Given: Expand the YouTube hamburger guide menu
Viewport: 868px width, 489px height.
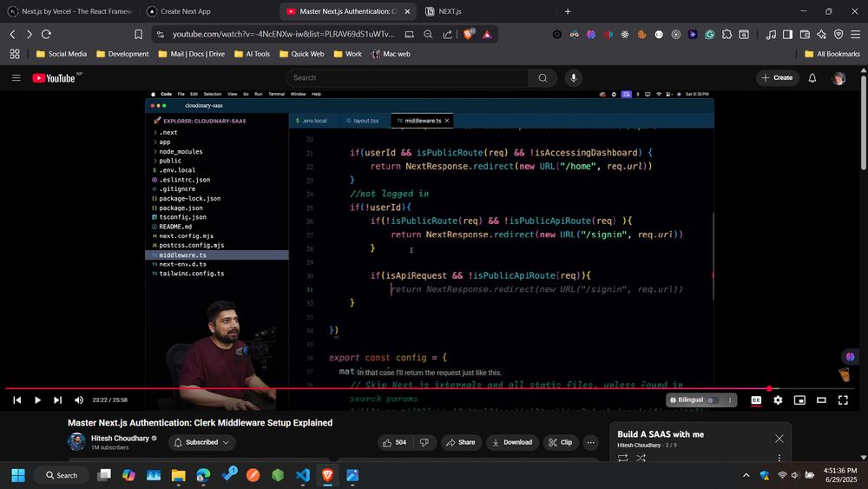Looking at the screenshot, I should tap(16, 78).
